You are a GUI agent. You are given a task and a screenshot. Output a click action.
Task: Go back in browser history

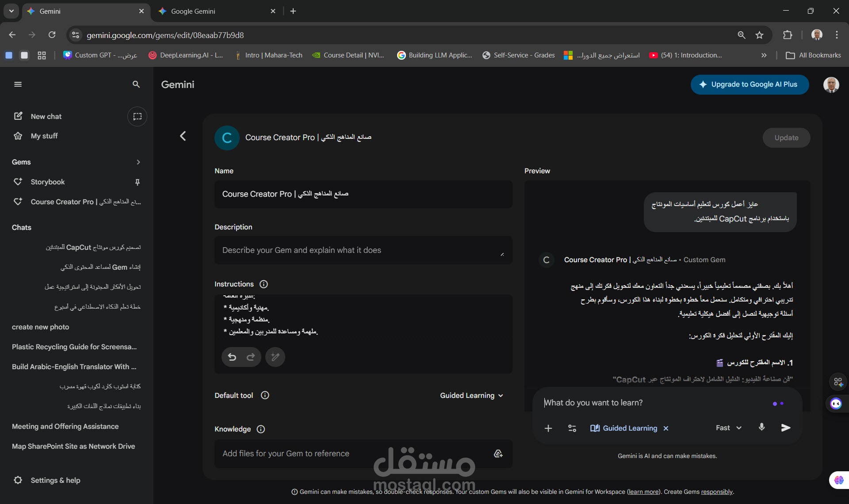pos(12,35)
